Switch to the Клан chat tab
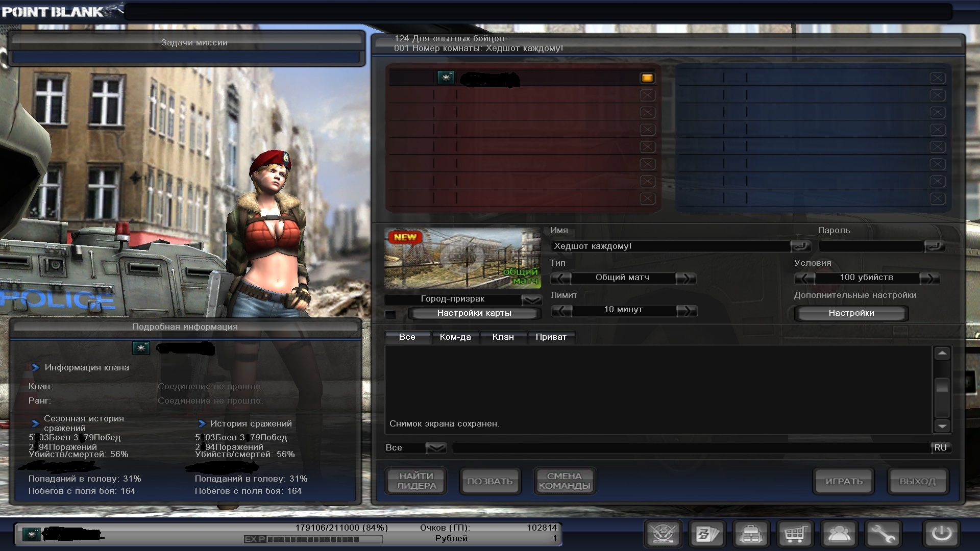Image resolution: width=980 pixels, height=551 pixels. click(x=503, y=337)
